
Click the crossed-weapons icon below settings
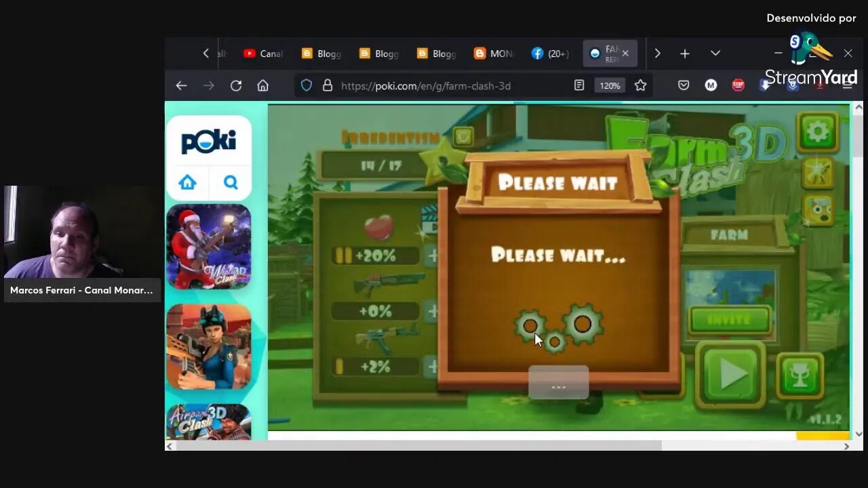pos(818,173)
